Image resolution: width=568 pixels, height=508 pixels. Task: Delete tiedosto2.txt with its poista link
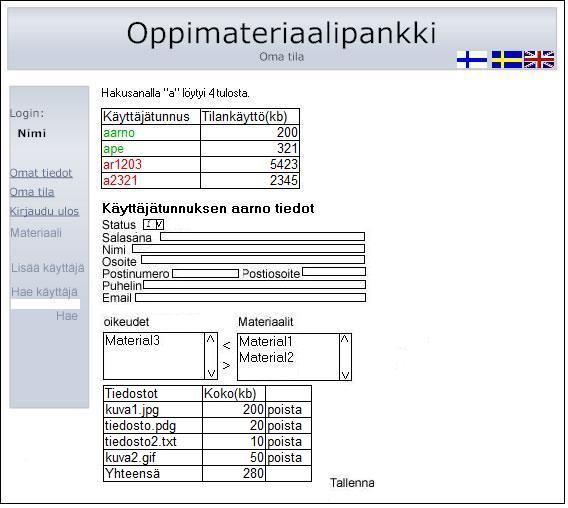[285, 442]
